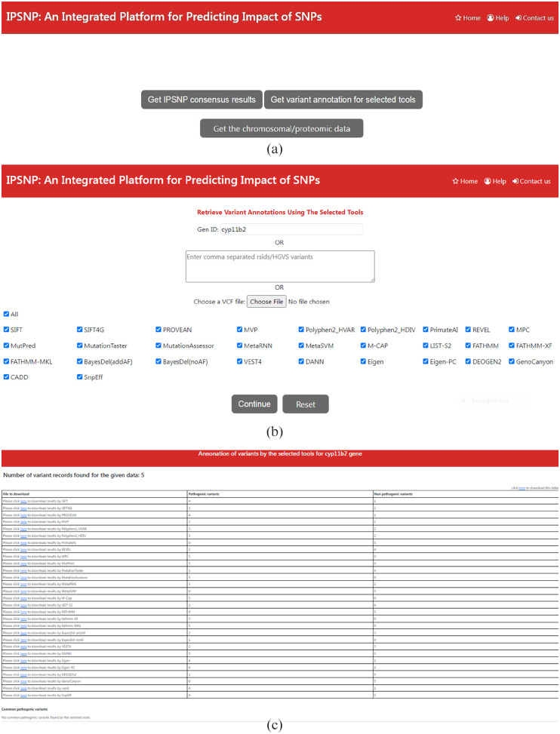The width and height of the screenshot is (560, 734).
Task: Click the Help icon above the Gen ID form
Action: click(x=488, y=181)
